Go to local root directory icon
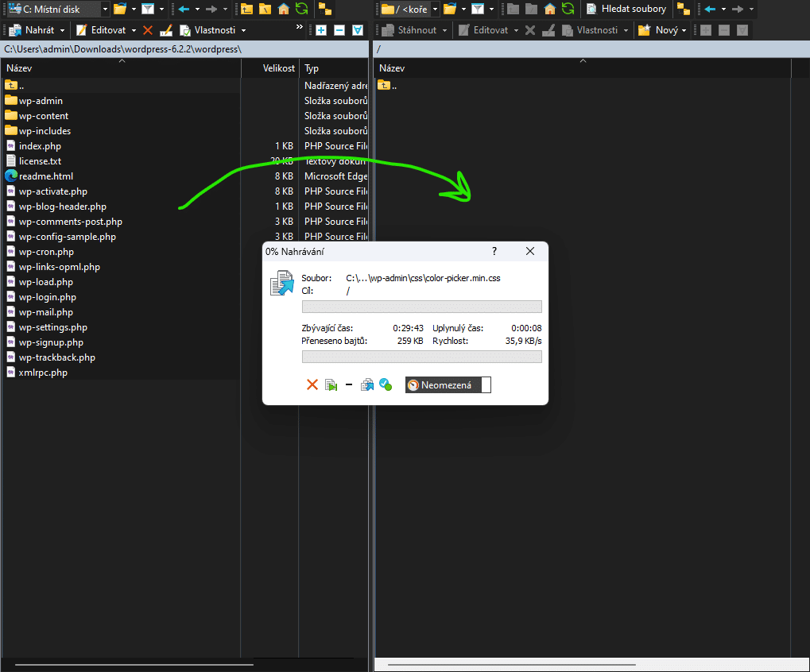The image size is (810, 672). (x=265, y=9)
